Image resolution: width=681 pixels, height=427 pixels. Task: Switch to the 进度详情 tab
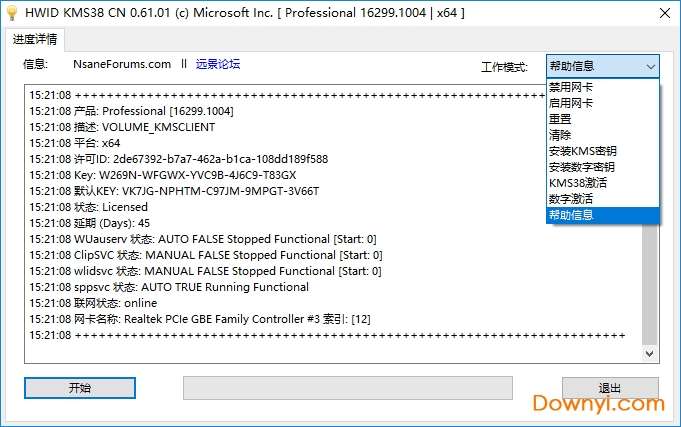click(35, 40)
